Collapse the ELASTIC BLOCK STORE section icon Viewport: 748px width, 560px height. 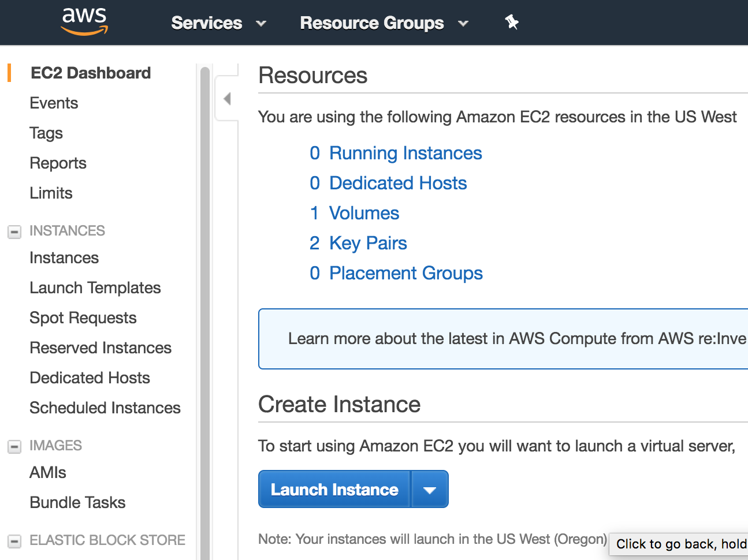(14, 541)
